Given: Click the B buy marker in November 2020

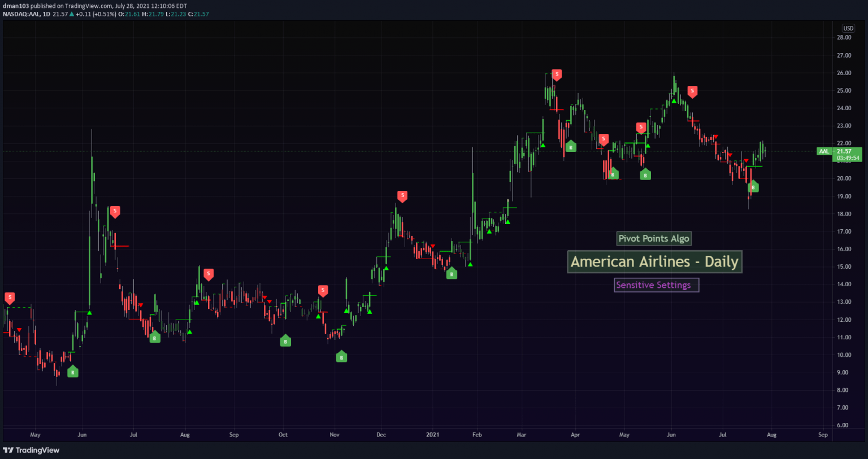Looking at the screenshot, I should click(341, 357).
